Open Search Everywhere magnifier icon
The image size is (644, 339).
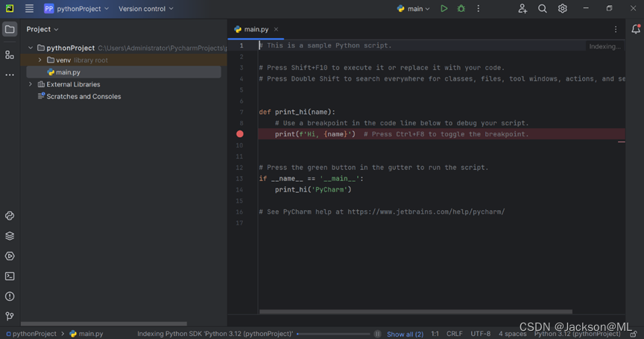pyautogui.click(x=543, y=9)
